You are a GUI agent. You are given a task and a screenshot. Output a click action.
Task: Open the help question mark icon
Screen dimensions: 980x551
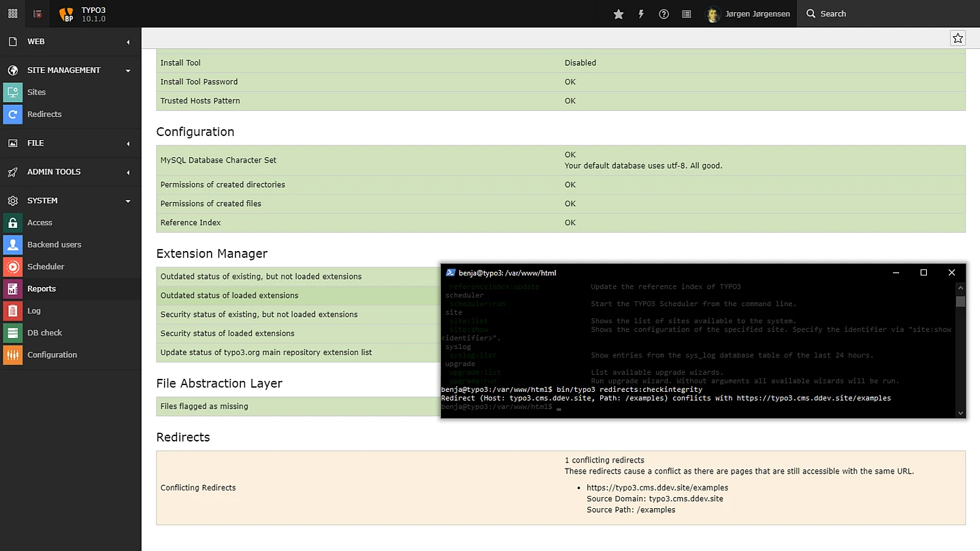click(x=664, y=14)
